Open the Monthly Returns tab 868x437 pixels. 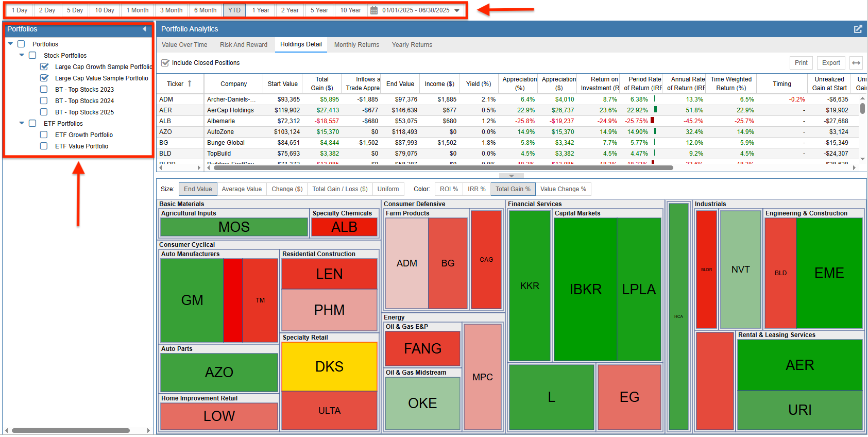356,45
